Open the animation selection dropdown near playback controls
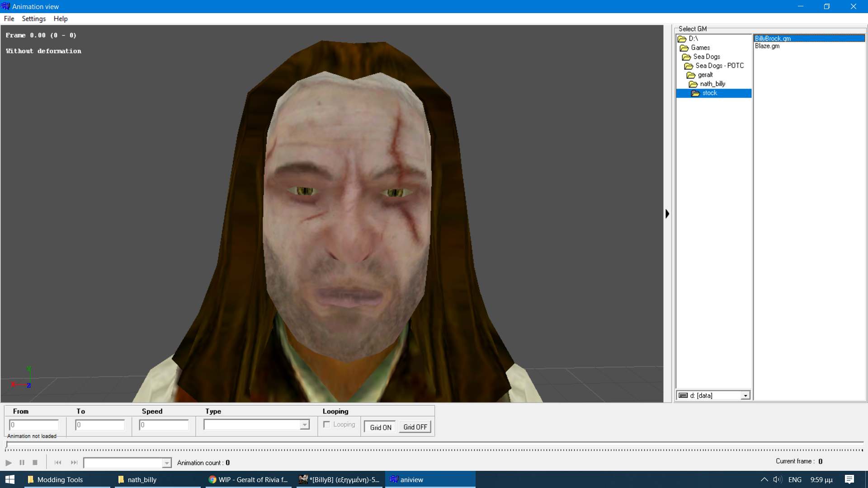 coord(167,463)
